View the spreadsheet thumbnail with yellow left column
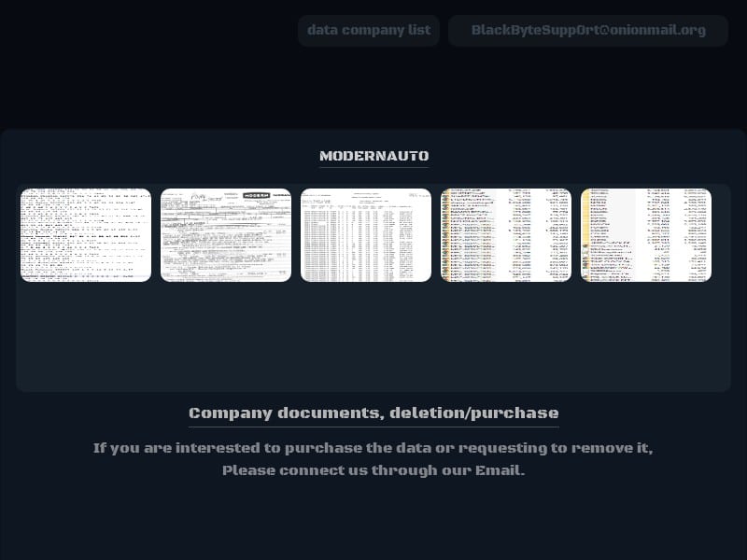Screen dimensions: 747x560 coord(646,235)
